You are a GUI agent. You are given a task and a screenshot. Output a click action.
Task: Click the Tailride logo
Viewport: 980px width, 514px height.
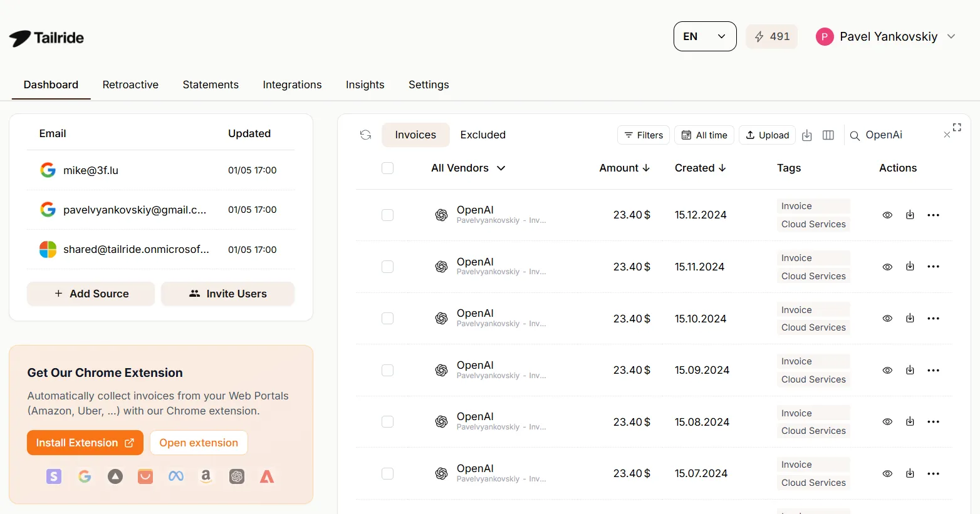[x=46, y=38]
